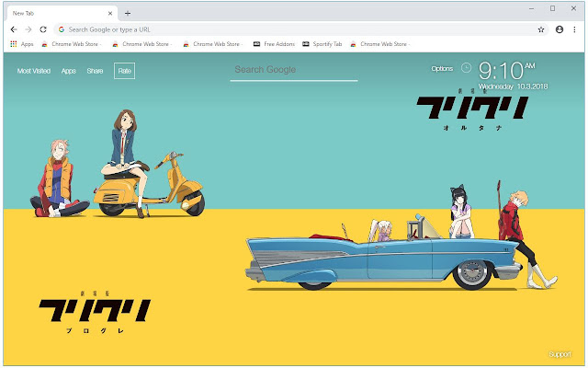
Task: Open the third Chrome Web Store bookmark
Action: [x=213, y=44]
